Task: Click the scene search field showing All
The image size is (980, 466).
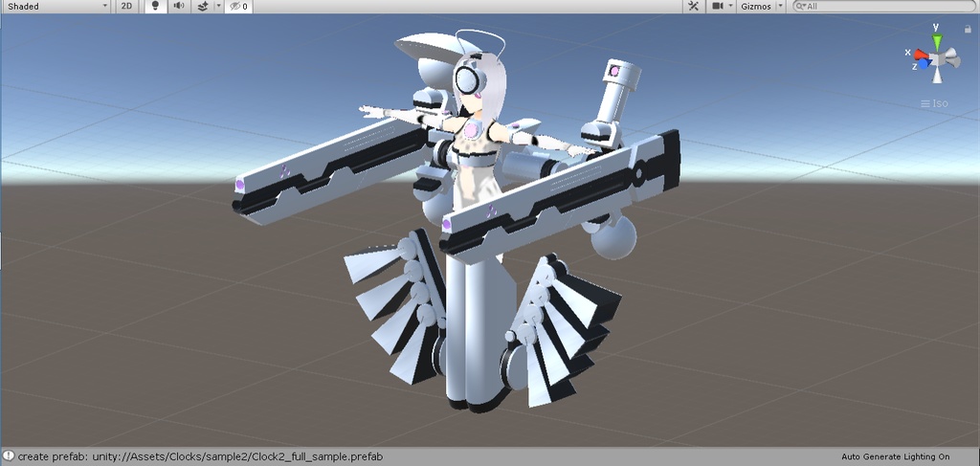Action: (x=886, y=7)
